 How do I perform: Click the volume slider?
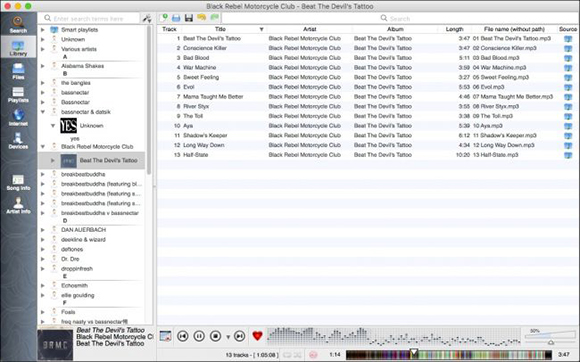pyautogui.click(x=550, y=336)
